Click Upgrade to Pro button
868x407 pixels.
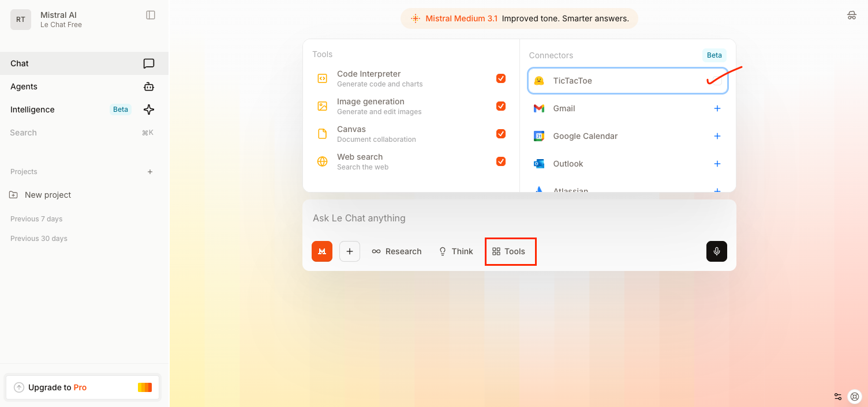[83, 387]
